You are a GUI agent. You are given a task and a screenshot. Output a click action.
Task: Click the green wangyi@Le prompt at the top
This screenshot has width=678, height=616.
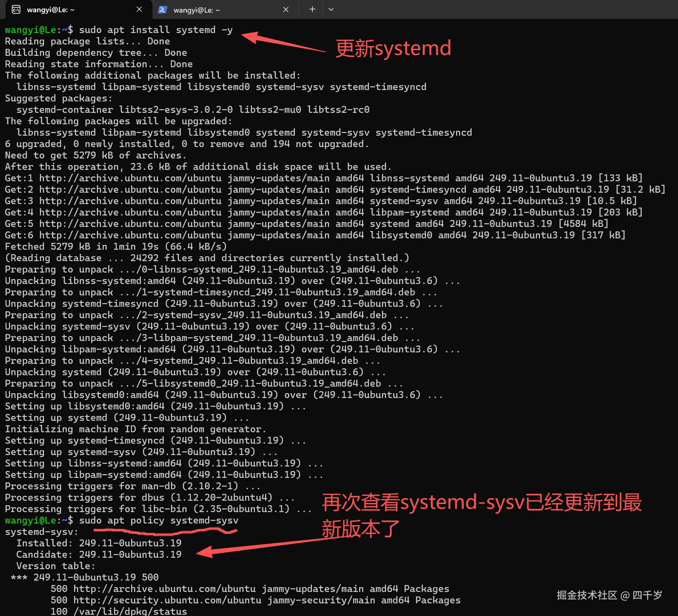31,30
